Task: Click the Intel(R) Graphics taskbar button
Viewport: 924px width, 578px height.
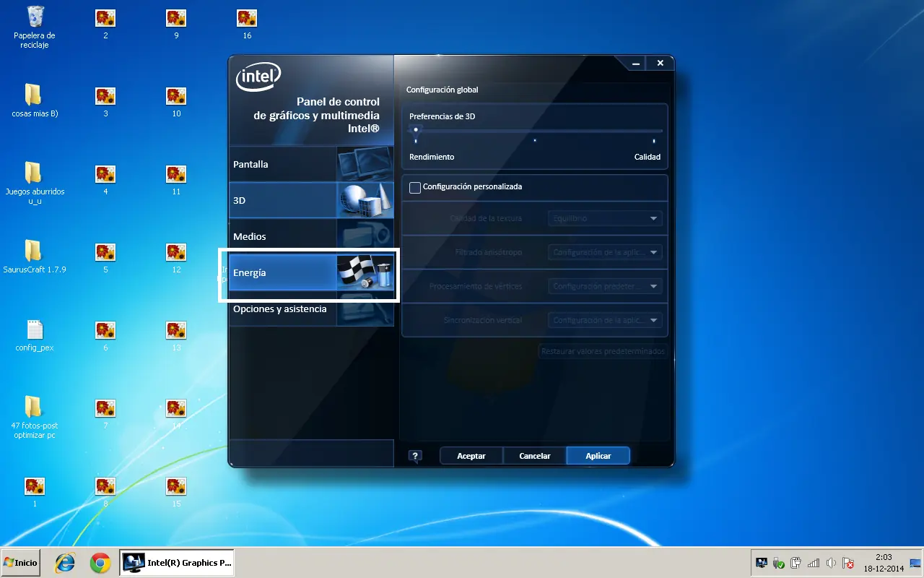Action: pyautogui.click(x=177, y=563)
